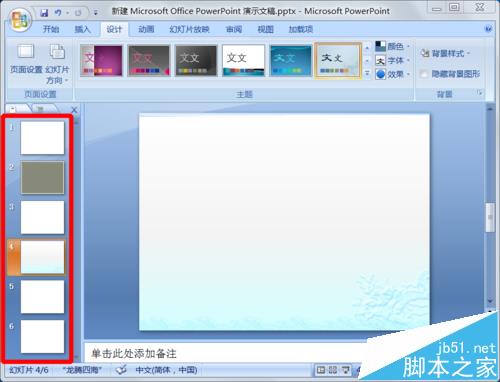Apply the white theme thumbnail

tap(243, 61)
